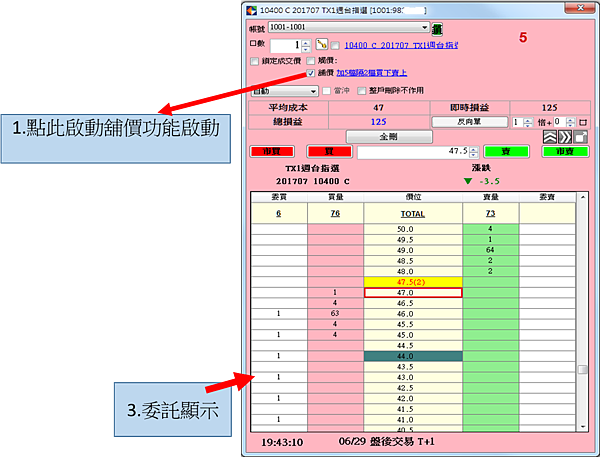
Task: Click the order price input field 47.5
Action: (413, 152)
